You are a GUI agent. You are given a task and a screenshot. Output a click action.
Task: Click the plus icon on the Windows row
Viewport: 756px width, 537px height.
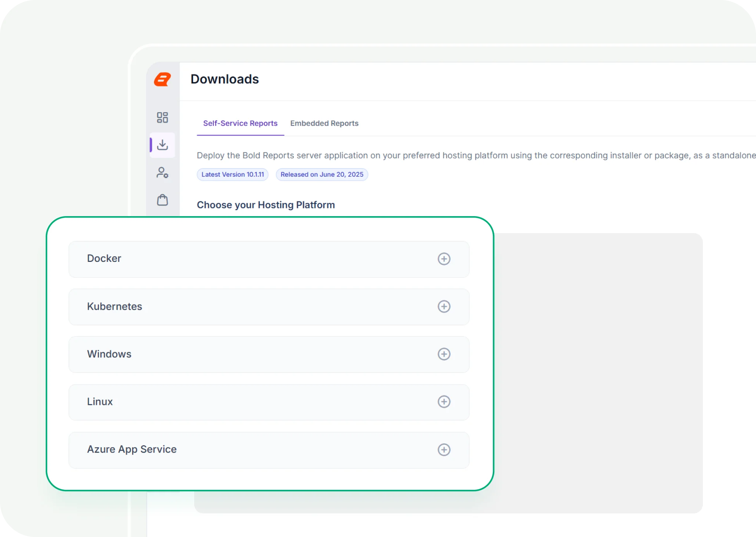click(444, 354)
